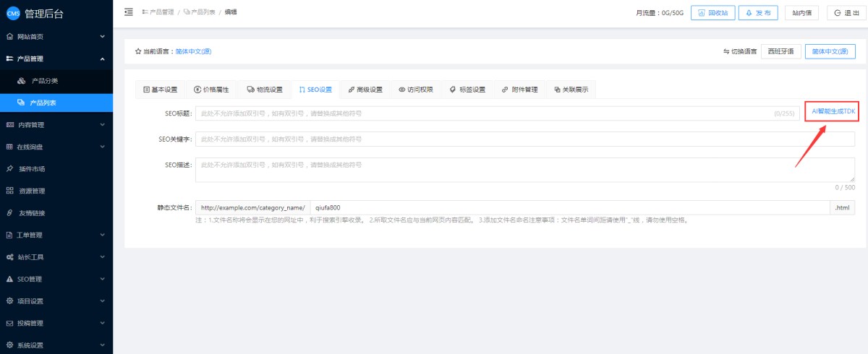Click the 产品分类 sidebar icon
868x354 pixels.
pos(22,81)
